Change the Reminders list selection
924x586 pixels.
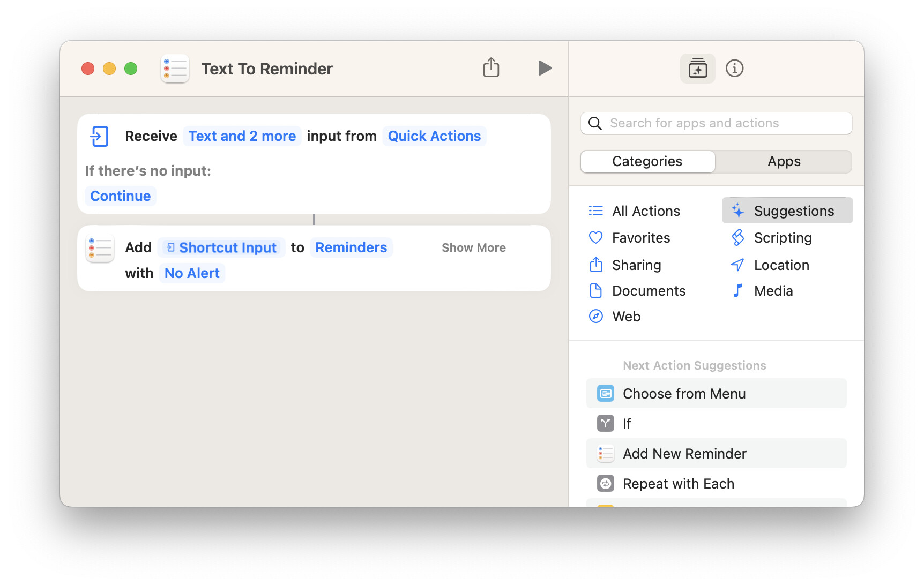coord(351,247)
